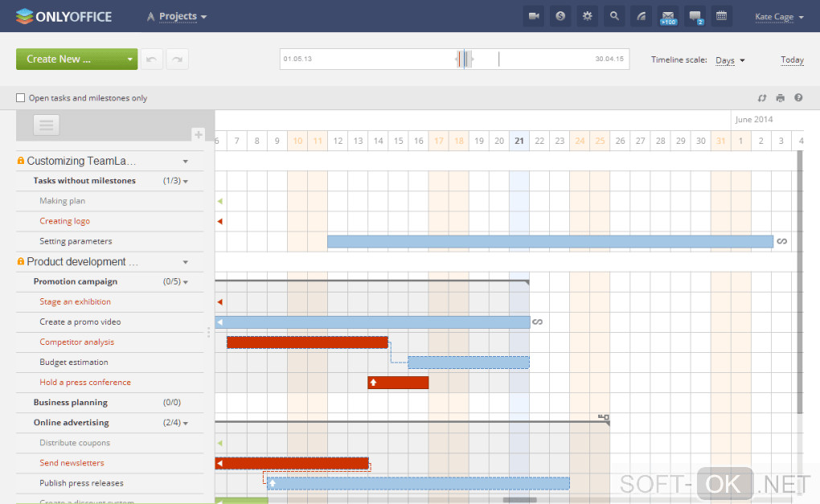Open the help question mark icon
The image size is (820, 504).
tap(798, 98)
